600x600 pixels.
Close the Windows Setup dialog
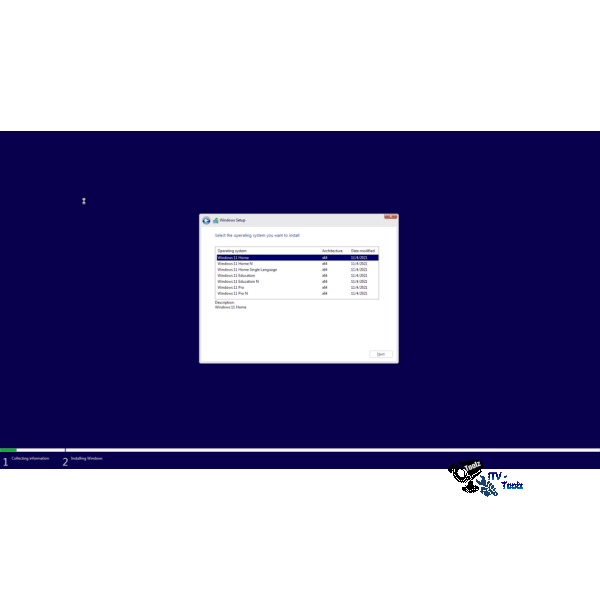click(390, 217)
